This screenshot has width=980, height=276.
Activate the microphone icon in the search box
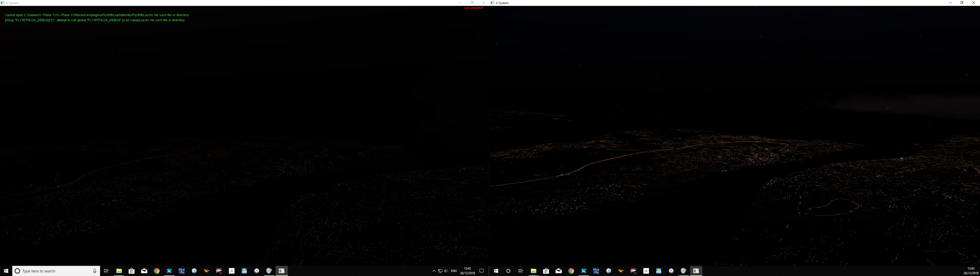[95, 271]
